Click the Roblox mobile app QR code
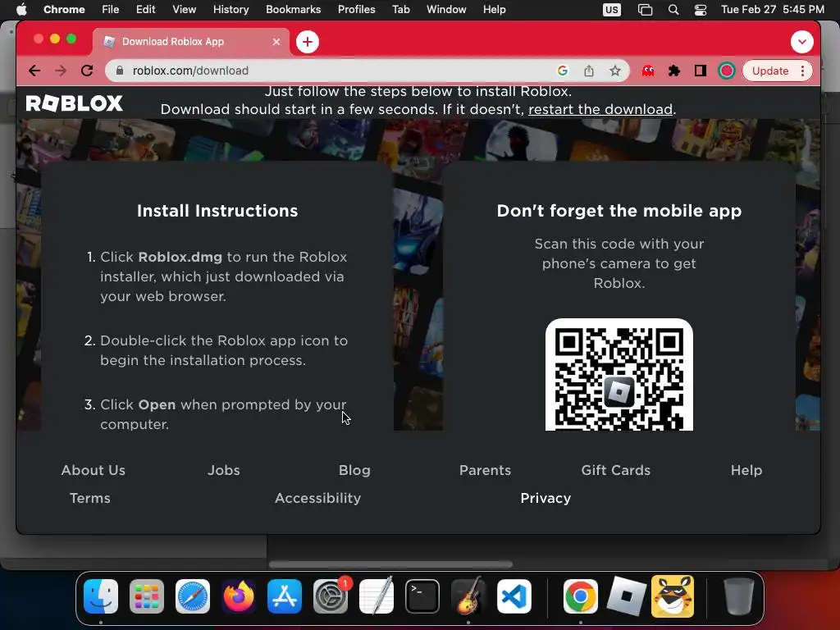This screenshot has height=630, width=840. 619,375
